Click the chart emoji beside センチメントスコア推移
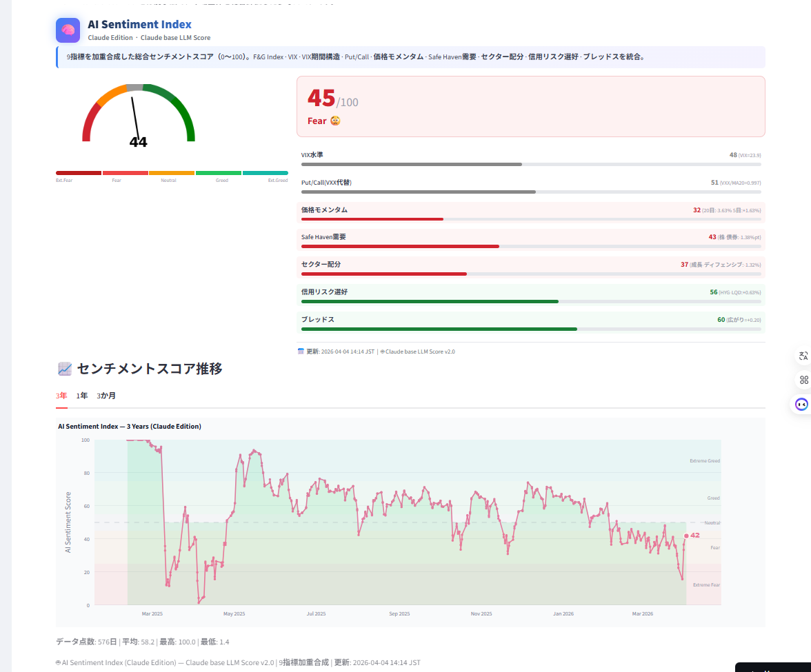The width and height of the screenshot is (811, 672). tap(65, 369)
